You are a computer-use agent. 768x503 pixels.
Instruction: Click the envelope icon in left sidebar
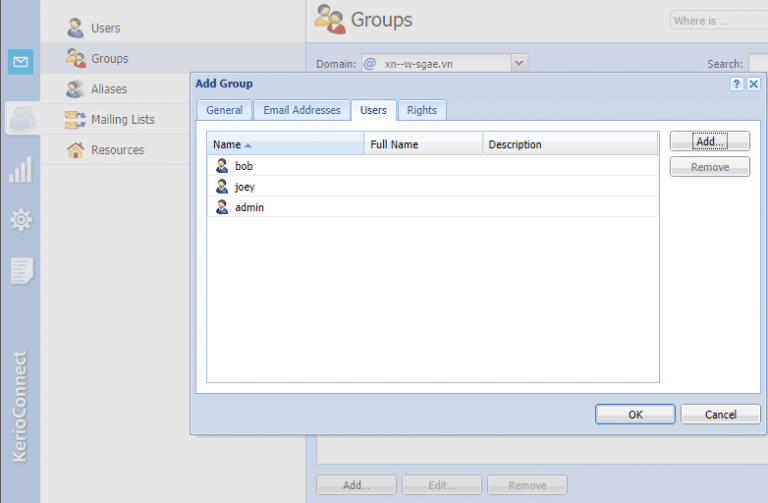20,63
